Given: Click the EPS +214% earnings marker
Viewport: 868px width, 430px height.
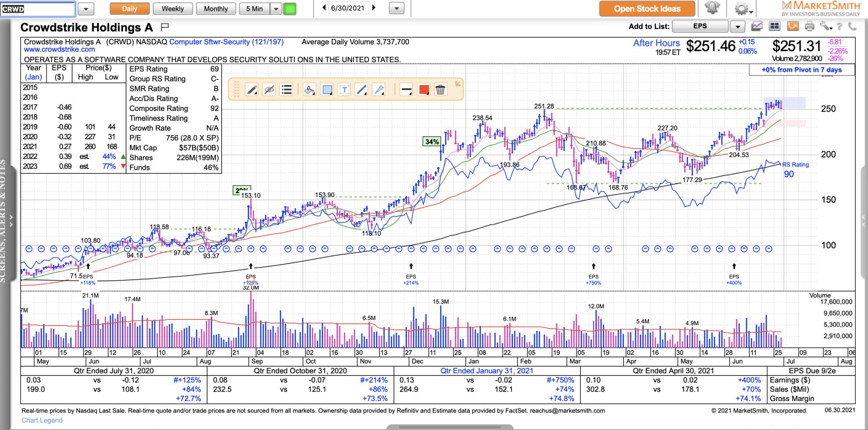Looking at the screenshot, I should tap(411, 280).
